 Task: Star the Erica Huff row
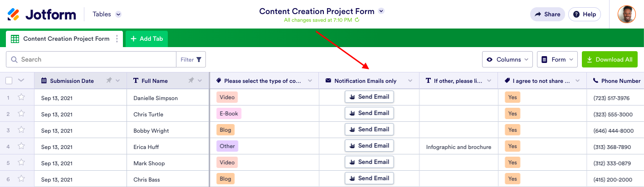click(21, 146)
